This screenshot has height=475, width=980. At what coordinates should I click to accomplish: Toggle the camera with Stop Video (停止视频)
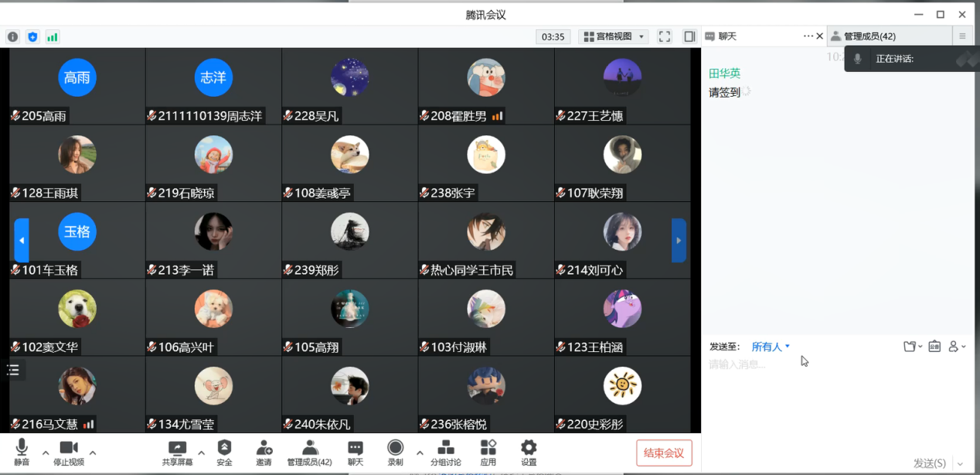coord(69,453)
